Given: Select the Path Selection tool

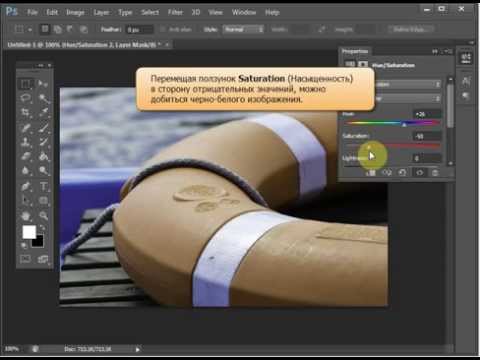Looking at the screenshot, I should [x=26, y=201].
